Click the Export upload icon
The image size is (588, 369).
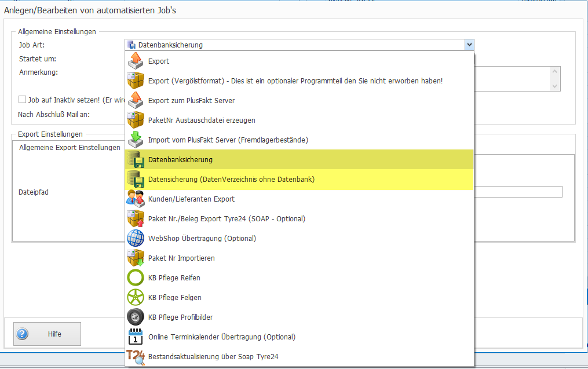point(136,61)
